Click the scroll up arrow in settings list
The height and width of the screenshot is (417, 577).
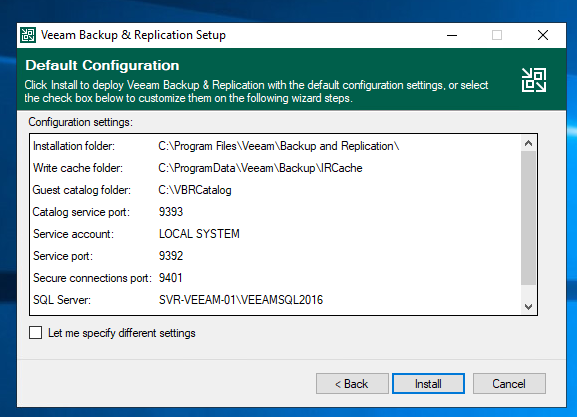pos(528,143)
